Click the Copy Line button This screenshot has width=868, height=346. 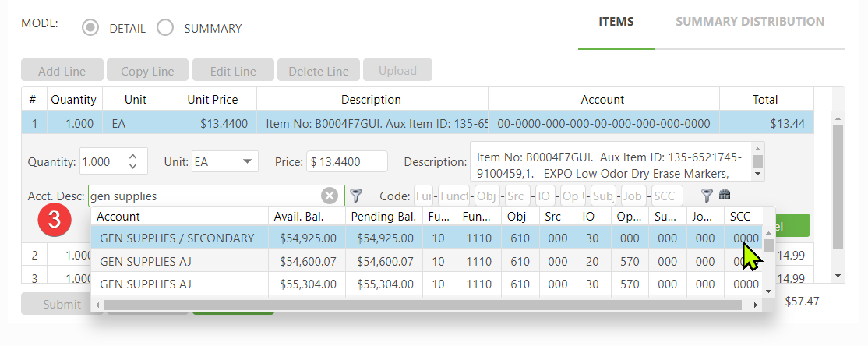point(147,71)
